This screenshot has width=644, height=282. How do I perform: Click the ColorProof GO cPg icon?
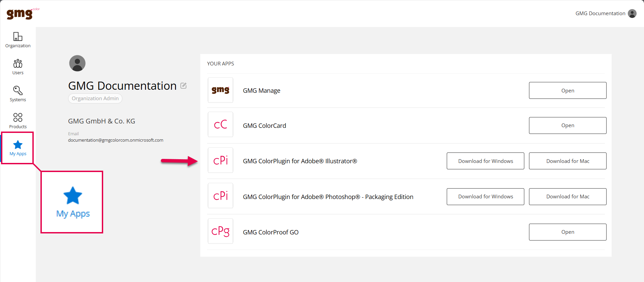tap(221, 231)
